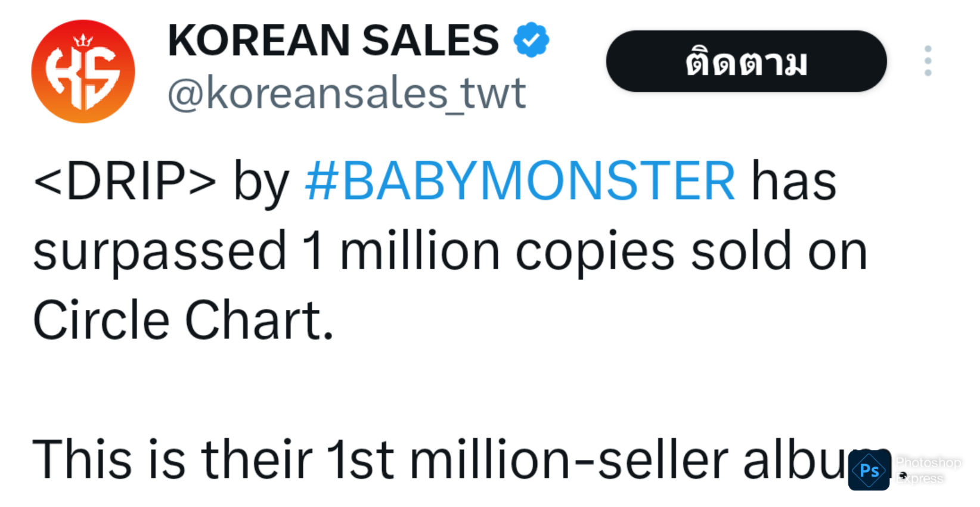This screenshot has height=507, width=980.
Task: Open the KS profile avatar
Action: pyautogui.click(x=83, y=71)
